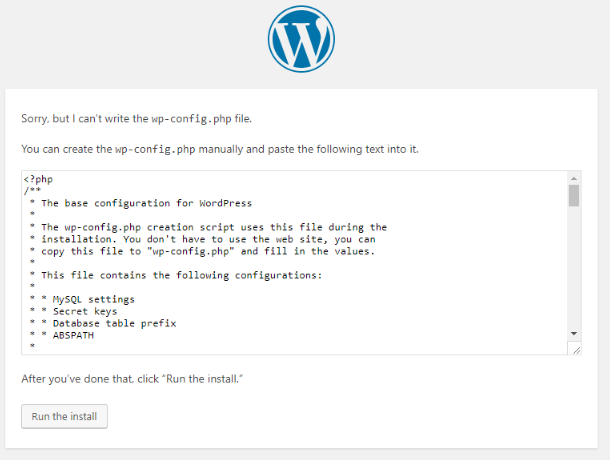Click the config textarea's scroll up arrow

574,178
